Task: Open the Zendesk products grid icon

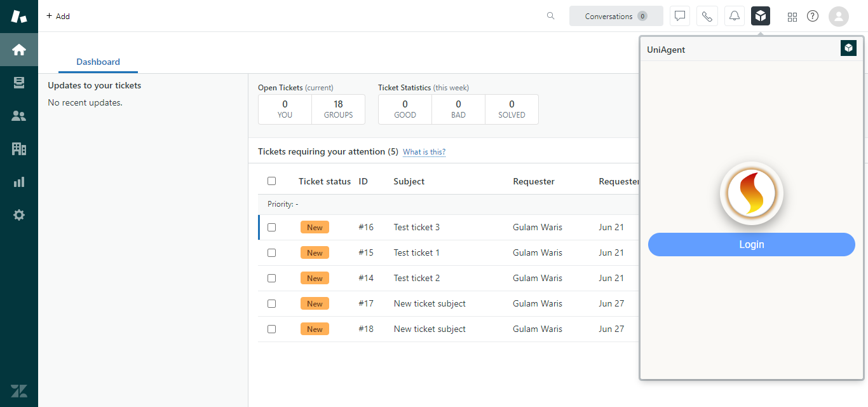Action: click(792, 17)
